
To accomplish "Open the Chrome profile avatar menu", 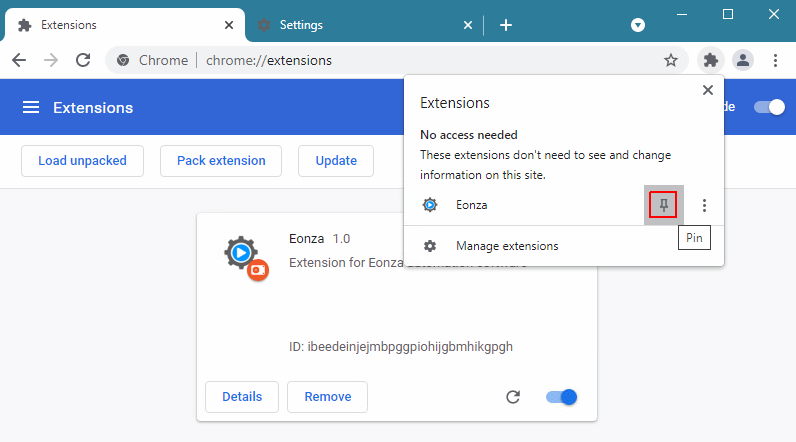I will coord(743,60).
